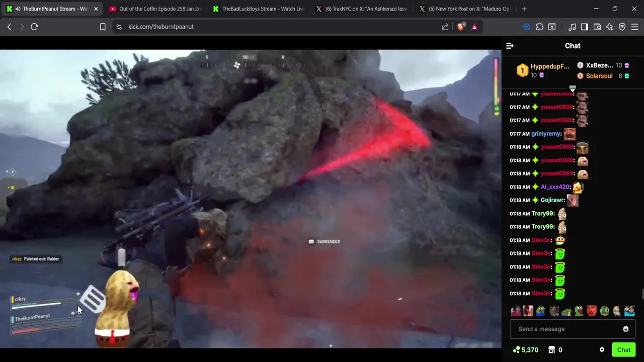Viewport: 644px width, 362px height.
Task: Switch to TheBadLuckBoys Stream tab
Action: (259, 9)
